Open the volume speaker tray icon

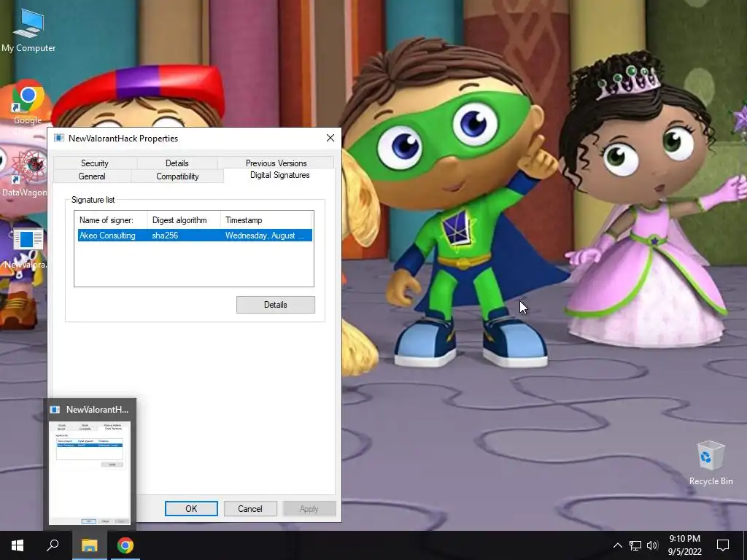[652, 545]
